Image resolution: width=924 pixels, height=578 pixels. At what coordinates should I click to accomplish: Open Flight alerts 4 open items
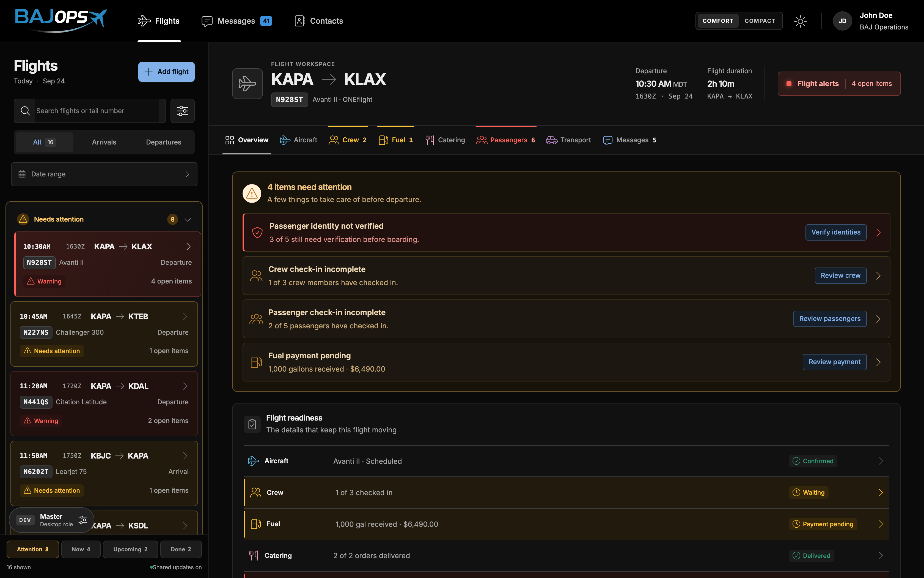click(x=839, y=84)
